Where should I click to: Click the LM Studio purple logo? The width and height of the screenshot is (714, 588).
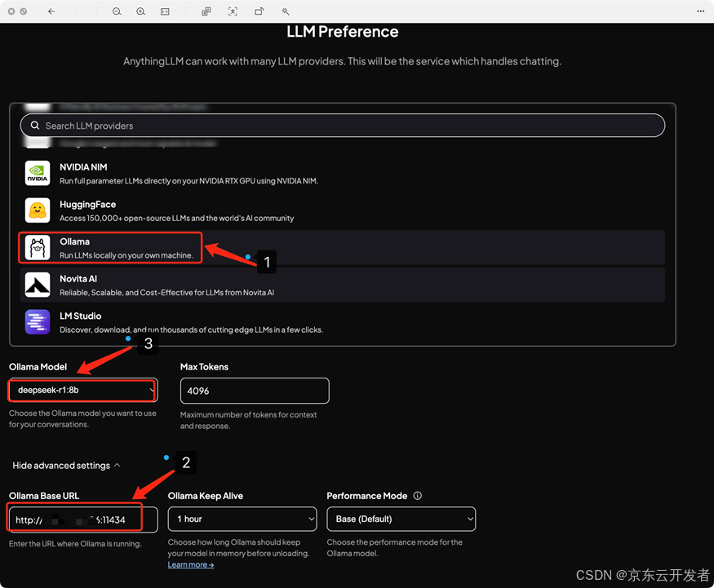point(38,322)
